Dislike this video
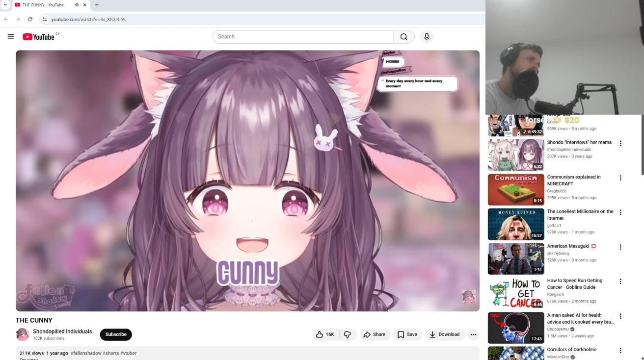644x360 pixels. (348, 334)
